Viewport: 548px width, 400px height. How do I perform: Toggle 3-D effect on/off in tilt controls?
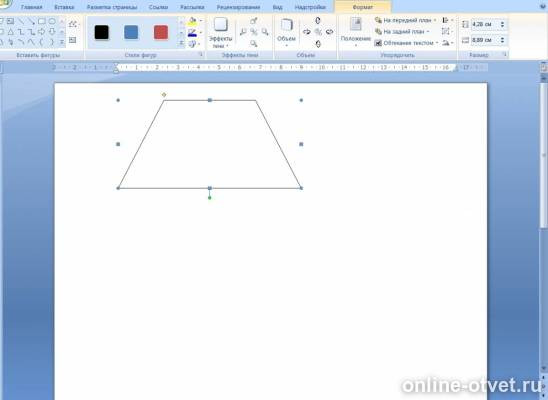(x=318, y=32)
